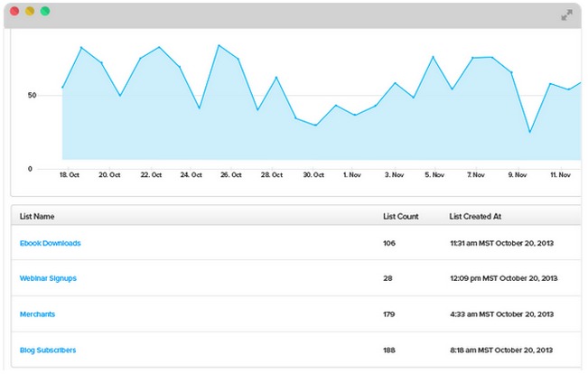Select the count 28 for Webinar Signups
Image resolution: width=588 pixels, height=374 pixels.
387,278
